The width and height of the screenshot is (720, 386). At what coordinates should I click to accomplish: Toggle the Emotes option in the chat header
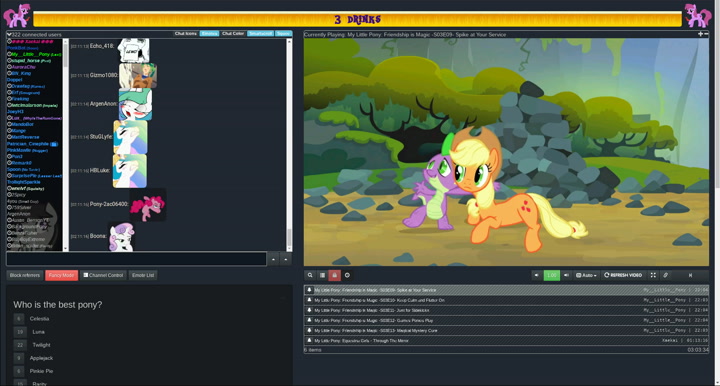(209, 34)
